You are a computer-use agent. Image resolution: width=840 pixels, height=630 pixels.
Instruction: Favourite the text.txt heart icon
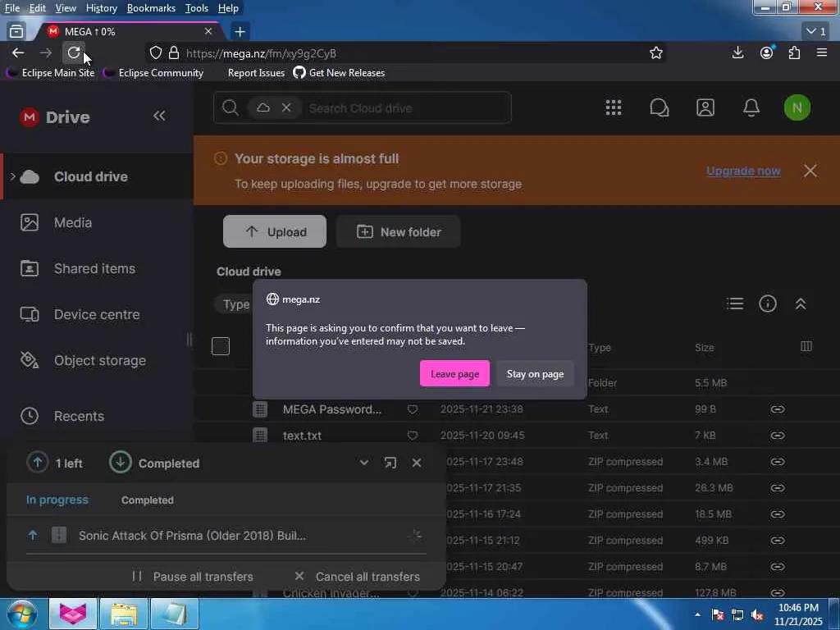pyautogui.click(x=413, y=436)
